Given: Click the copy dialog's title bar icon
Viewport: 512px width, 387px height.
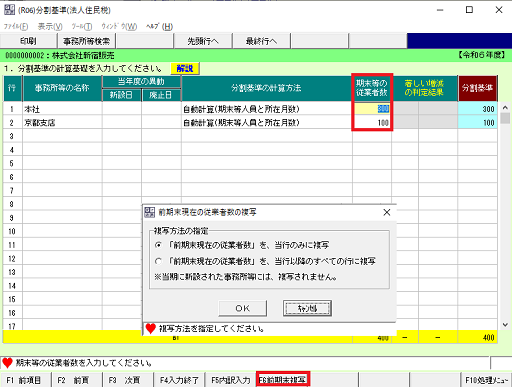Looking at the screenshot, I should coord(149,212).
